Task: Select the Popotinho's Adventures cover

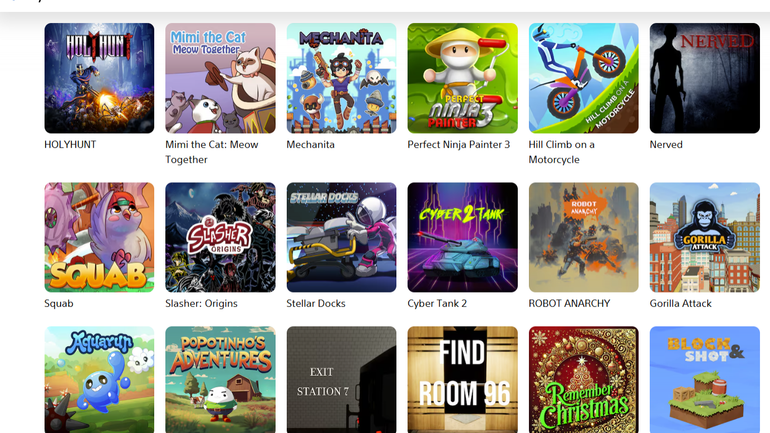Action: pyautogui.click(x=220, y=379)
